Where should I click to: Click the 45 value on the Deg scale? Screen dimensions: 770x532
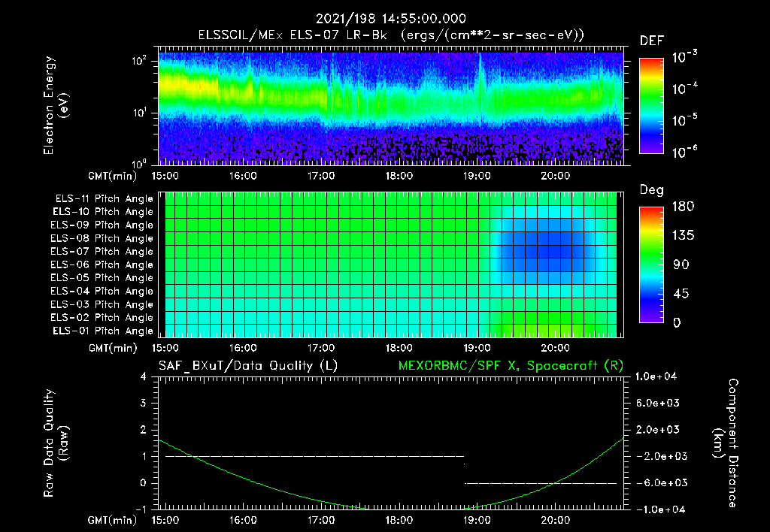[680, 294]
